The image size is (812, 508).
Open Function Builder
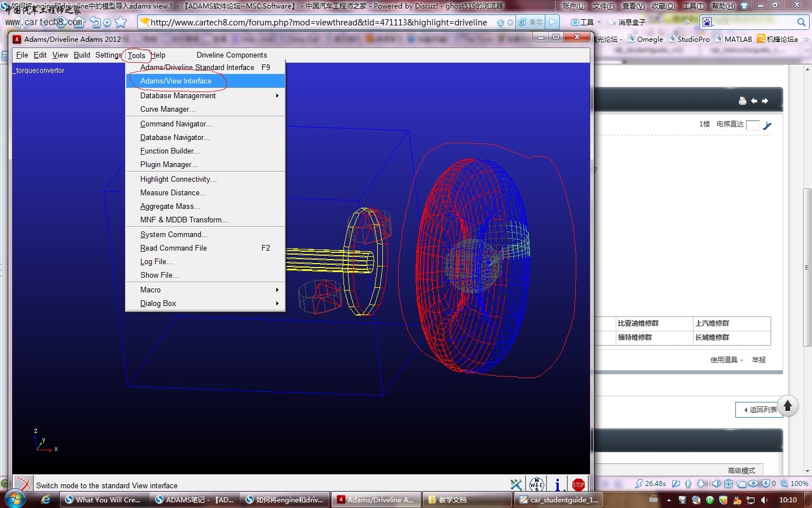point(205,151)
